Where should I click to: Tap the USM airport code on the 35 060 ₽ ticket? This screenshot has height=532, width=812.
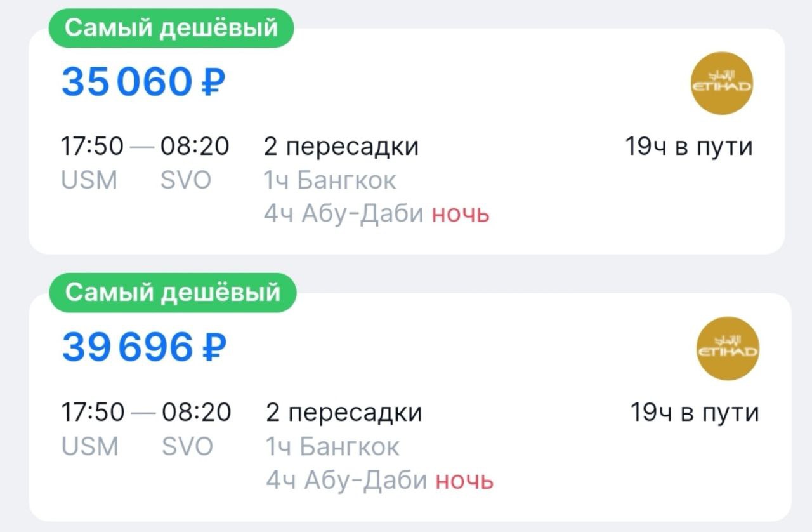click(x=89, y=181)
